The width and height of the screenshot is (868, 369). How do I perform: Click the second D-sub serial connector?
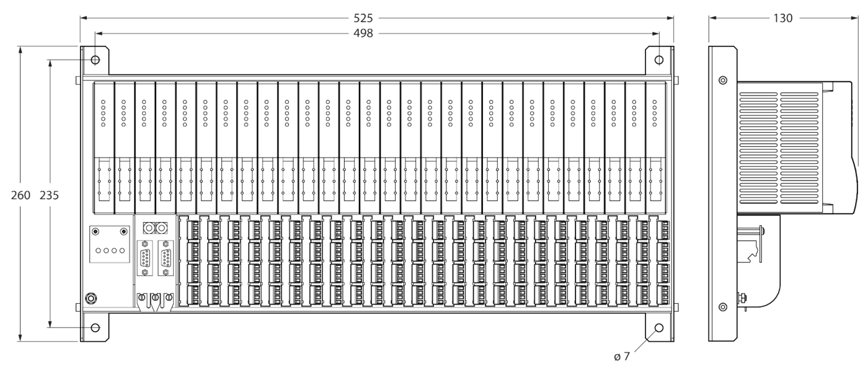pos(166,257)
